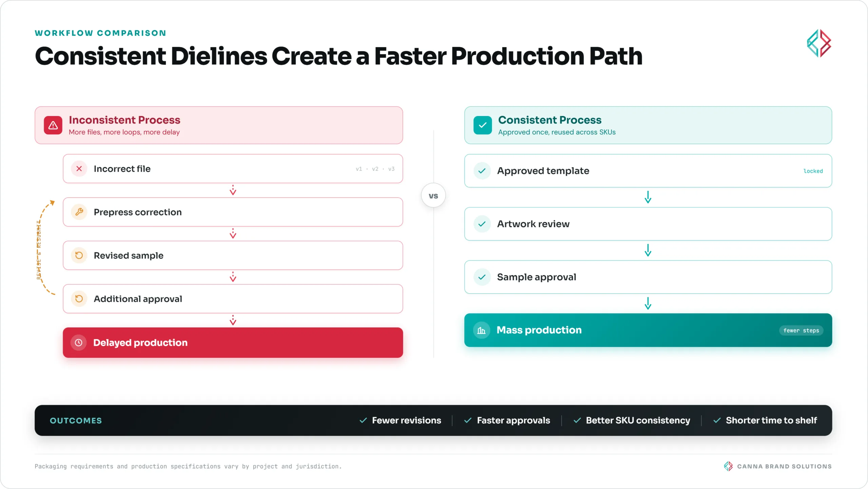Click the red warning triangle icon
Image resolution: width=868 pixels, height=489 pixels.
[x=53, y=125]
